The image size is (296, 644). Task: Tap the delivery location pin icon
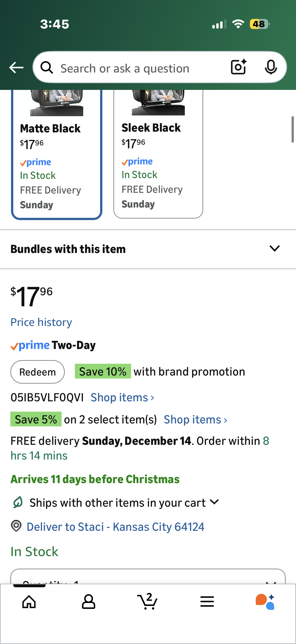point(16,526)
